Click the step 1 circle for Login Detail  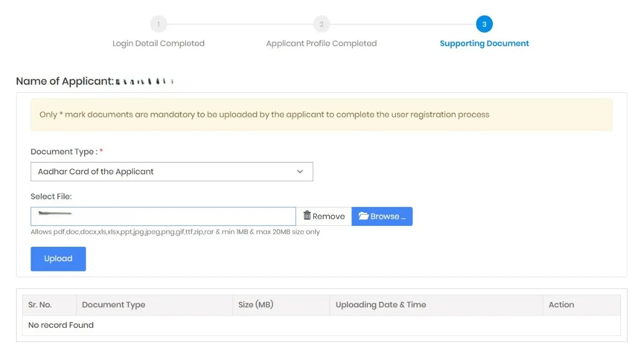[159, 24]
